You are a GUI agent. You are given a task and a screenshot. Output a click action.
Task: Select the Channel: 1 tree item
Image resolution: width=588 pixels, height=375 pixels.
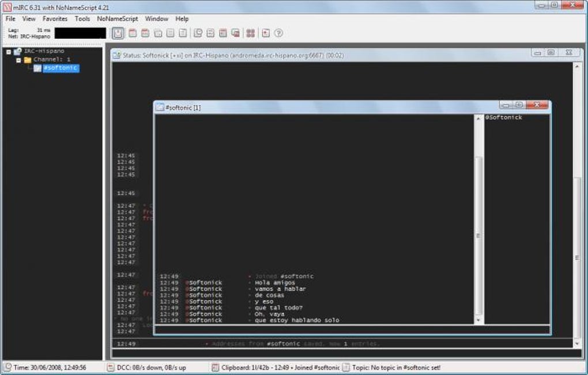coord(52,59)
